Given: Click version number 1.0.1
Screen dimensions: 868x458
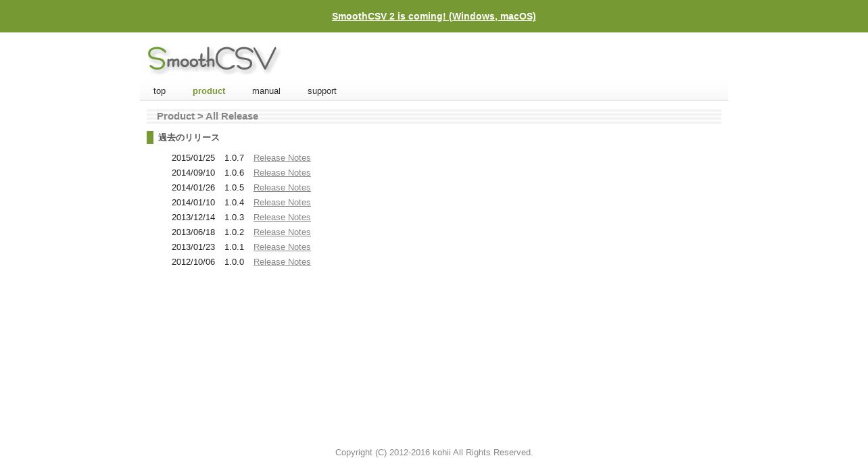Looking at the screenshot, I should click(234, 247).
